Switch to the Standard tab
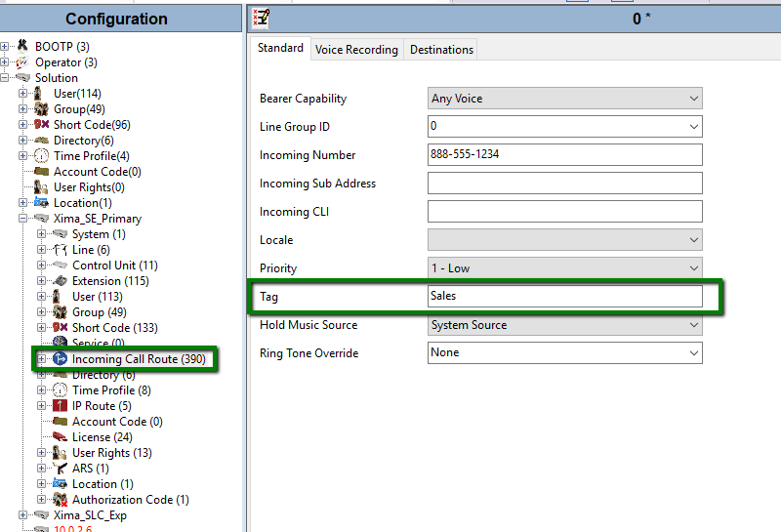Screen dimensions: 781x532 (x=280, y=48)
